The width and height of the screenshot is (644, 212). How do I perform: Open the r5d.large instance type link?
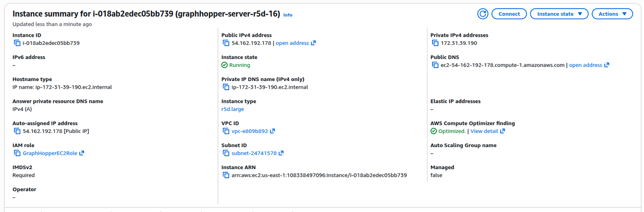(233, 109)
